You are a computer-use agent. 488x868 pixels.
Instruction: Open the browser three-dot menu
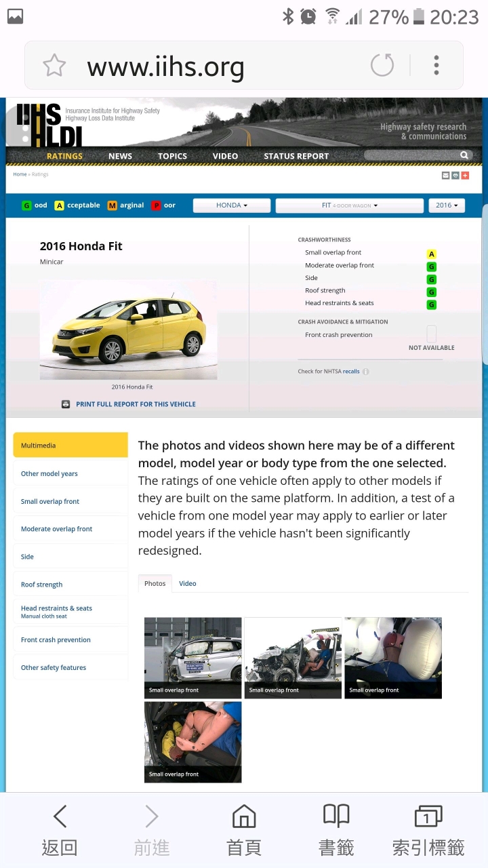tap(436, 66)
